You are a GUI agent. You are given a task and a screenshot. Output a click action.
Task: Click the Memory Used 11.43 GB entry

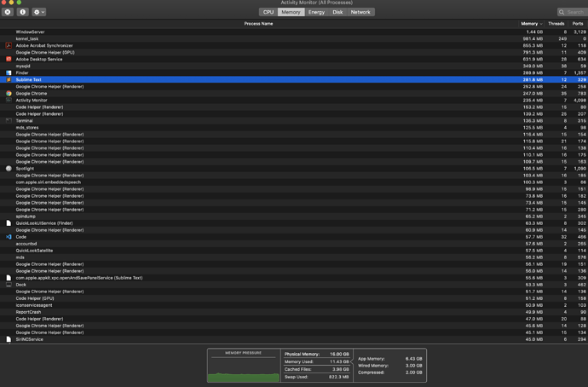(316, 362)
